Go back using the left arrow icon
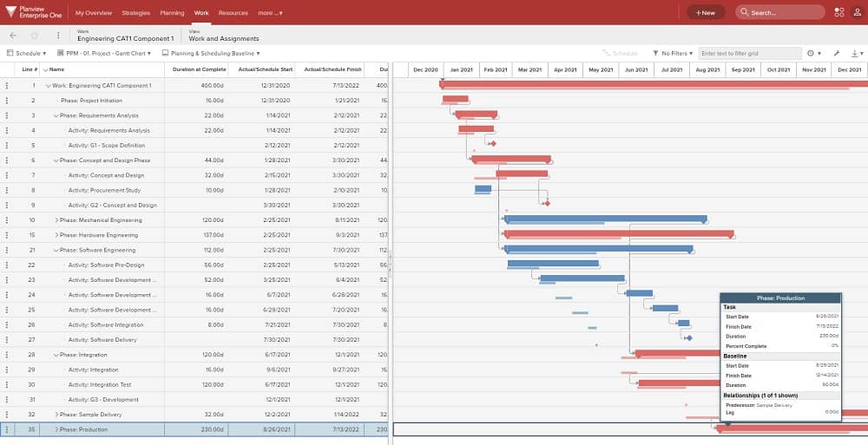The height and width of the screenshot is (445, 868). pos(13,36)
